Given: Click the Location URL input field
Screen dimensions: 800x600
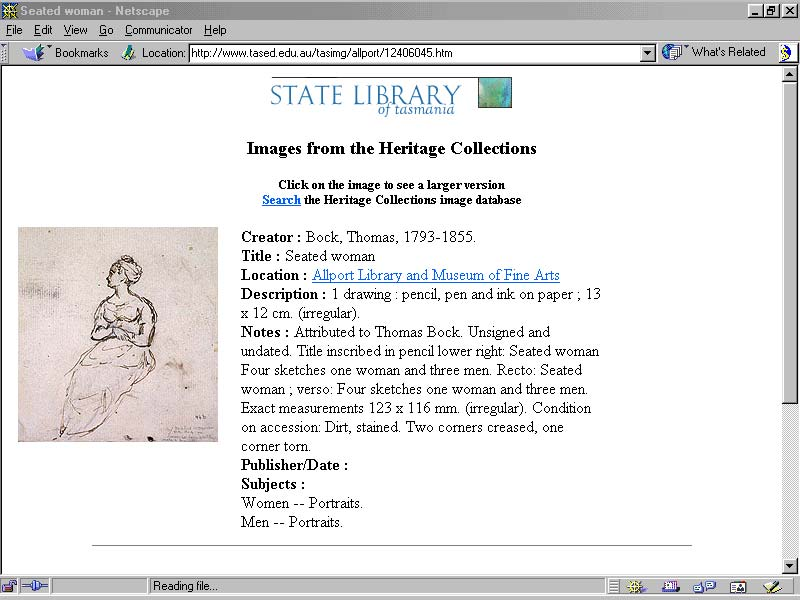Looking at the screenshot, I should pos(415,53).
